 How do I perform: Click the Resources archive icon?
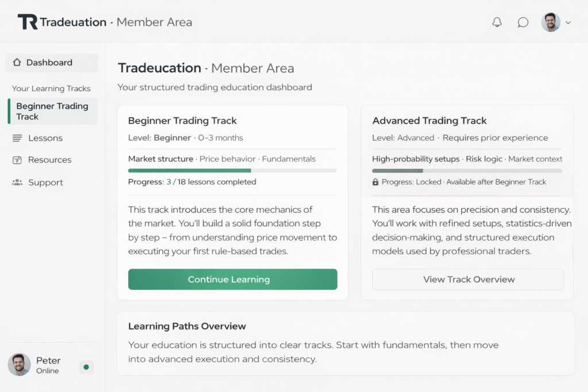pos(17,160)
